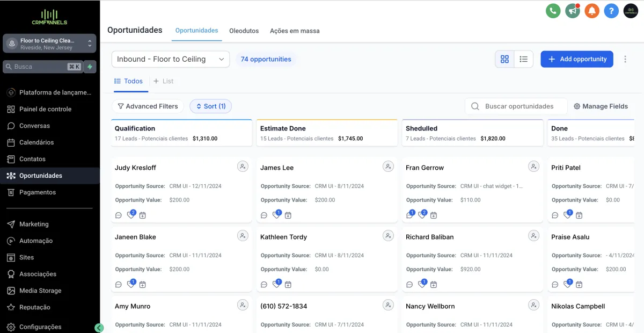Switch to the Oleodutos tab
The width and height of the screenshot is (644, 333).
coord(244,31)
